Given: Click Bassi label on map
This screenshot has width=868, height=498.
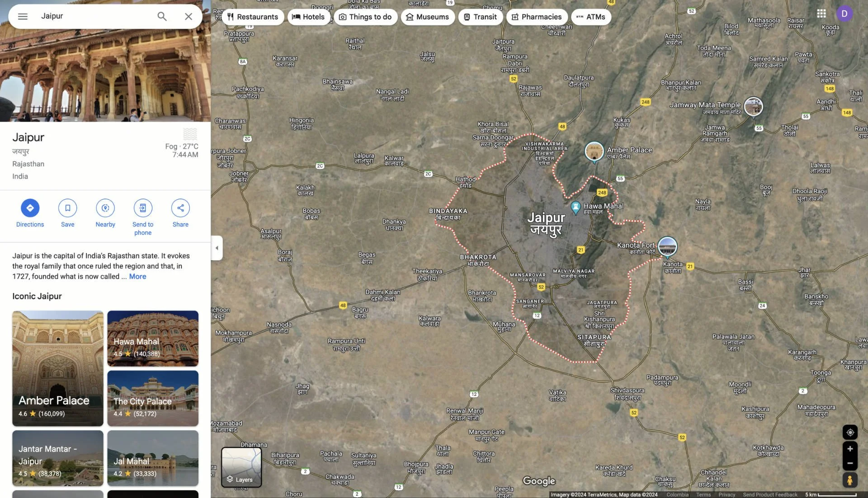Looking at the screenshot, I should (745, 285).
